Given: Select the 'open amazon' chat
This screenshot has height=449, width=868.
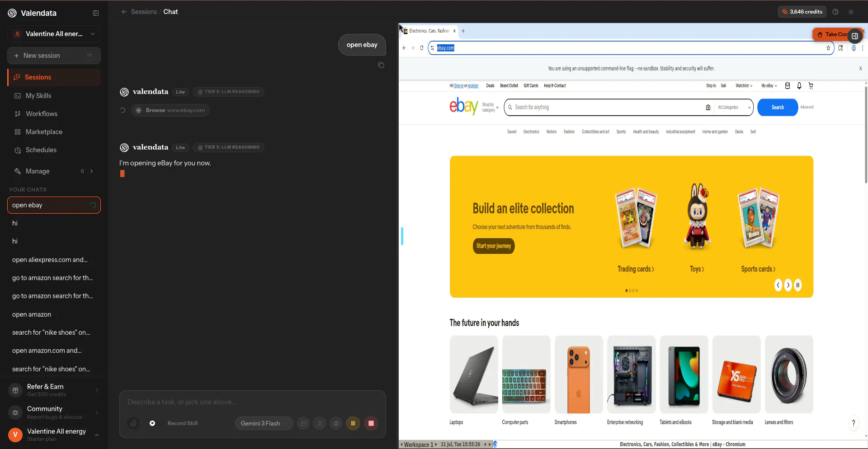Looking at the screenshot, I should pos(54,314).
